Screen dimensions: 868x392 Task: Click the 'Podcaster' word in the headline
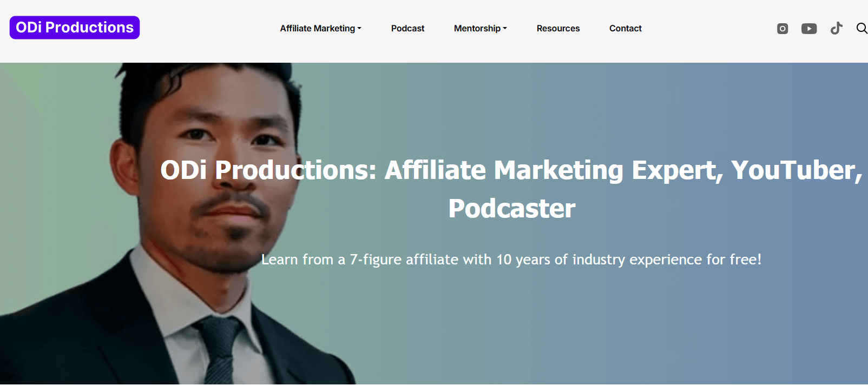click(512, 209)
